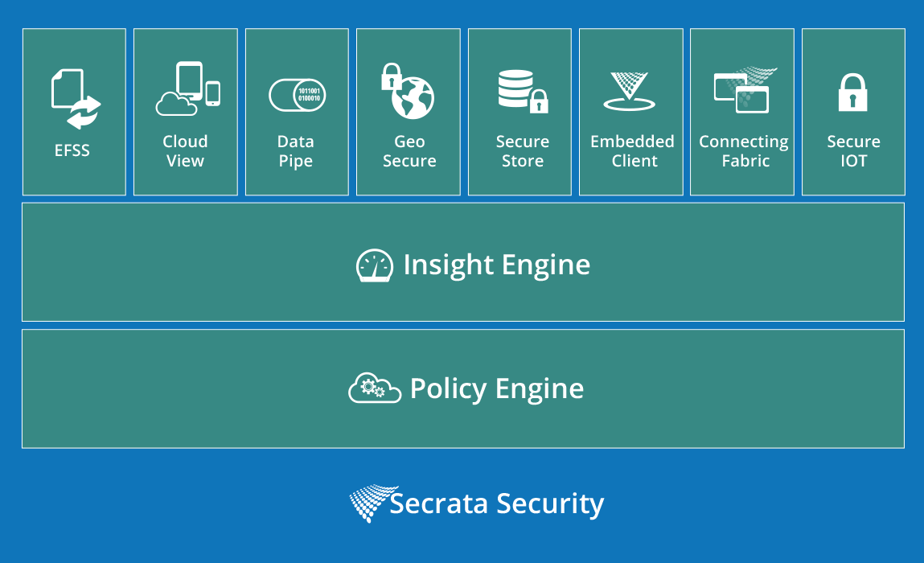
Task: Click the Secure IOT padlock icon
Action: point(852,92)
